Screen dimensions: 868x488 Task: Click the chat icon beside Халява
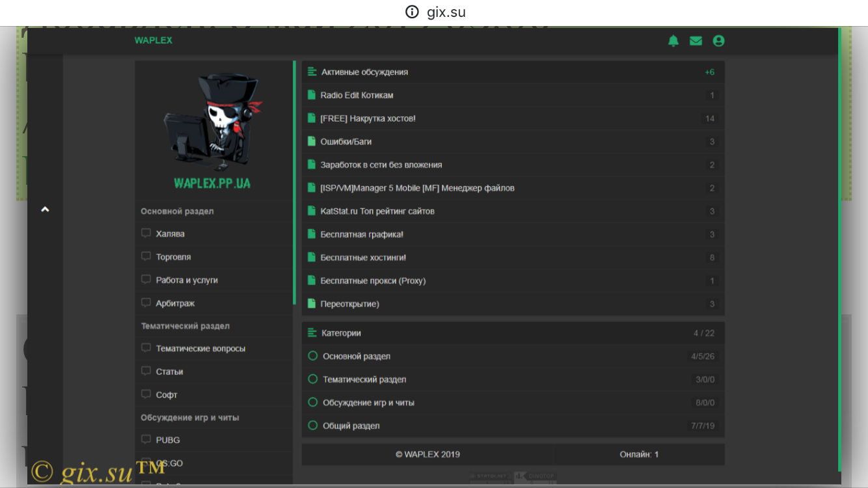(146, 234)
